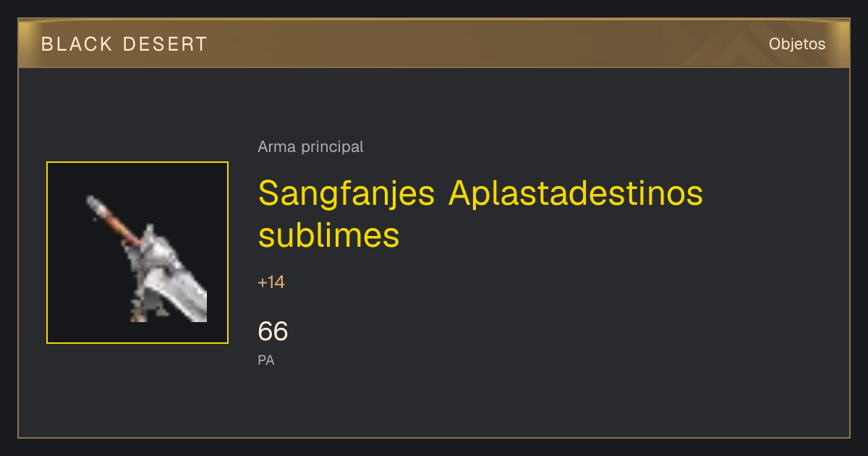
Task: Open the Objetos link in header
Action: tap(797, 44)
